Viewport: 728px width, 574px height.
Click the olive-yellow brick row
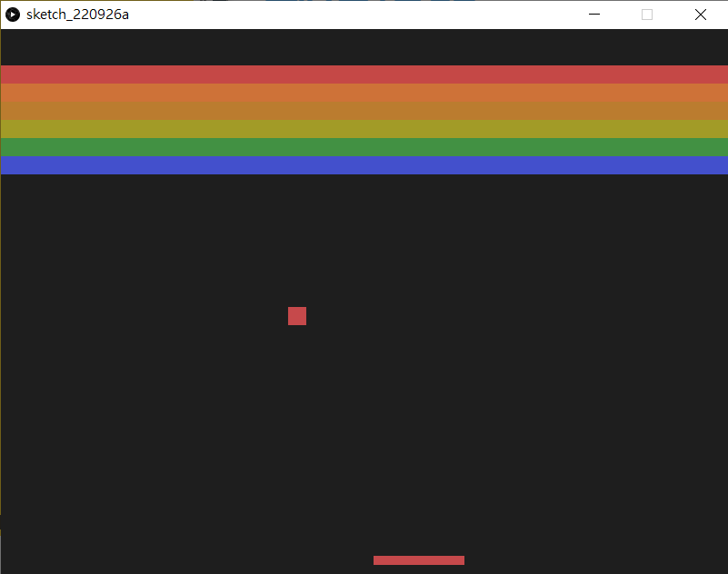click(x=364, y=129)
